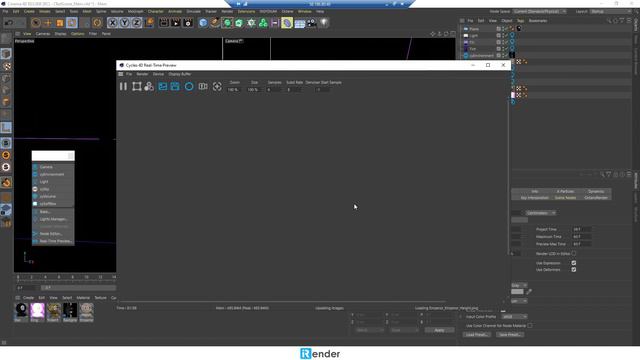The height and width of the screenshot is (360, 640).
Task: Click the Apply button in coordinates panel
Action: pos(439,330)
